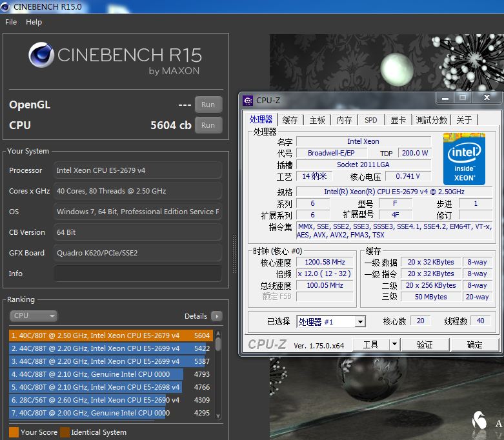Click the GFX Board Quadro K620 field
504x440 pixels.
(x=137, y=253)
